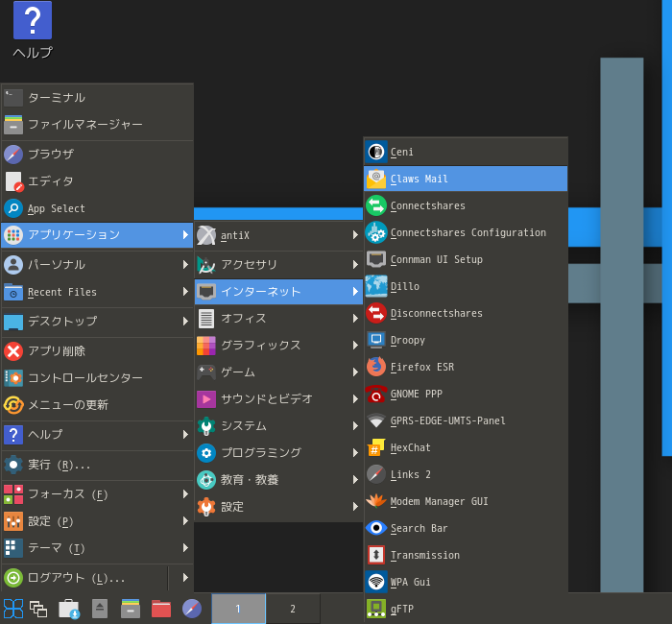Click the green Connectshares icon

376,205
